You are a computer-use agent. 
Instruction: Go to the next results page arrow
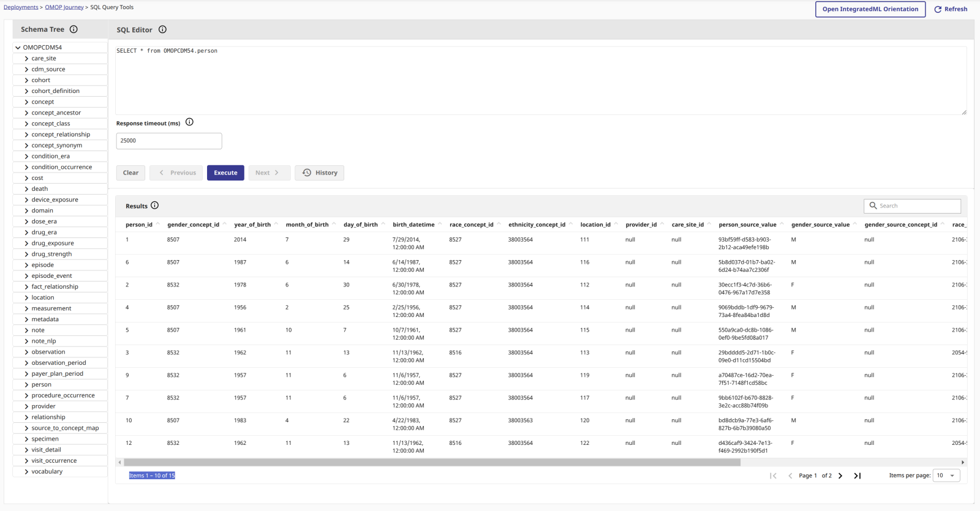840,476
